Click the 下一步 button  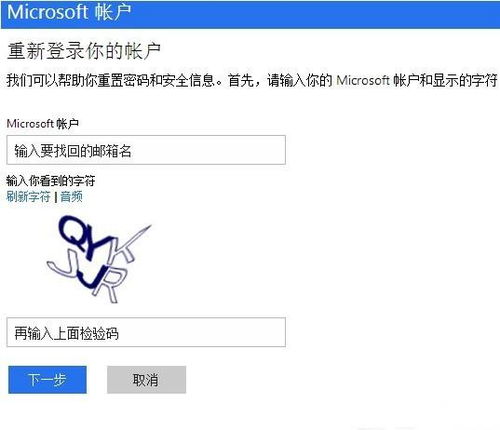click(47, 380)
